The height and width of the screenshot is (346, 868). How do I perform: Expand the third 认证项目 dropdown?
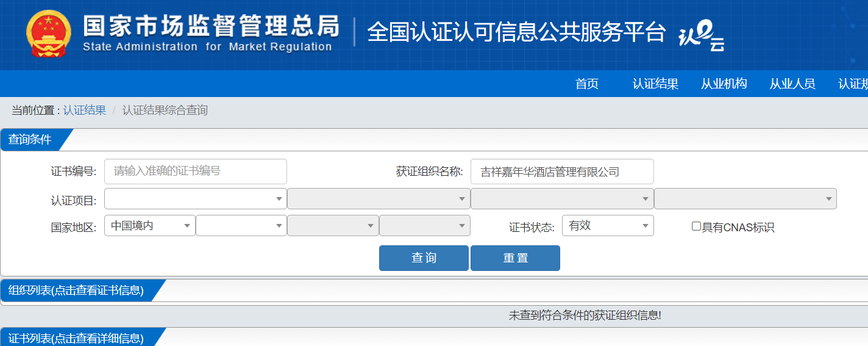(x=562, y=198)
